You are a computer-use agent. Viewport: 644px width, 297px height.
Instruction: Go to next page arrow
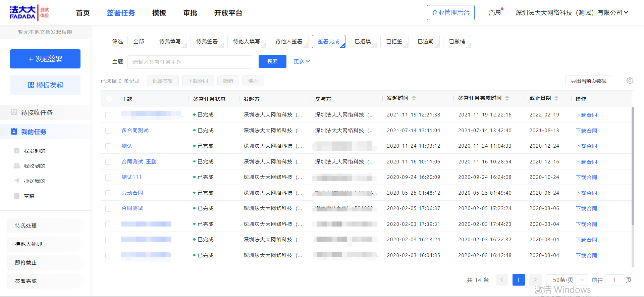point(535,280)
